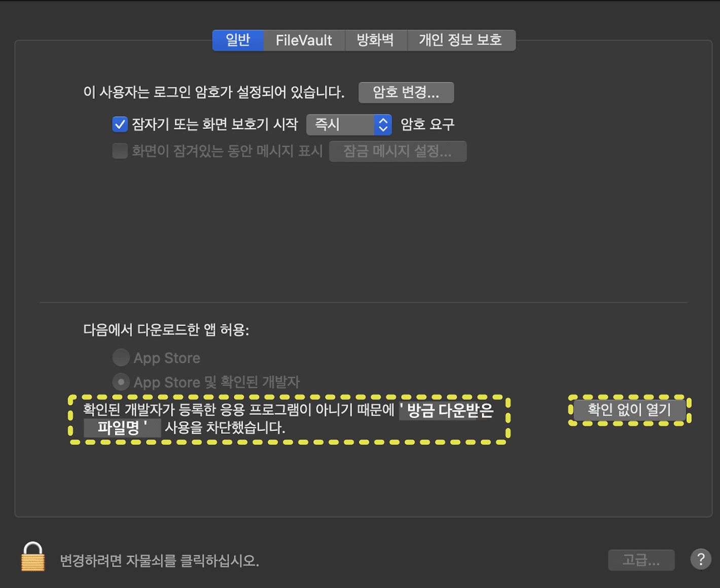Choose the App Store 및 확인된 개발자 radio option
Screen dimensions: 720x588
[121, 382]
